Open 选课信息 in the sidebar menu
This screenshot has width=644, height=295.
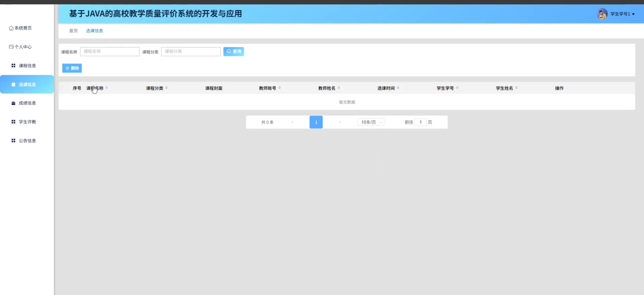[x=27, y=85]
